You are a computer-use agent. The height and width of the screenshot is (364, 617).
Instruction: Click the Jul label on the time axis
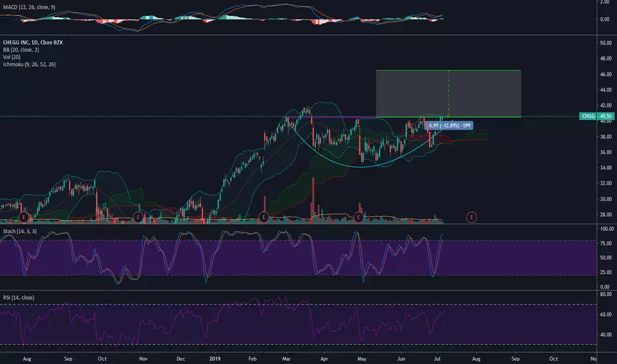[437, 359]
